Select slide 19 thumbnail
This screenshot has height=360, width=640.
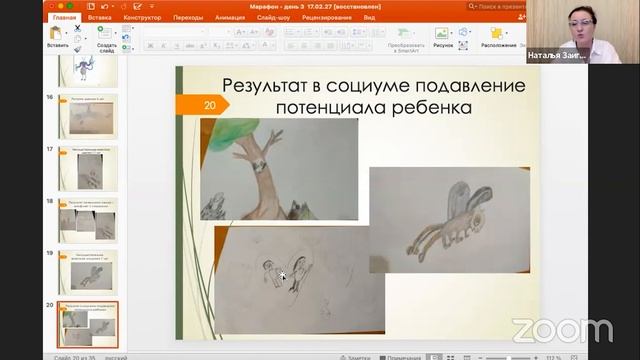pos(88,273)
